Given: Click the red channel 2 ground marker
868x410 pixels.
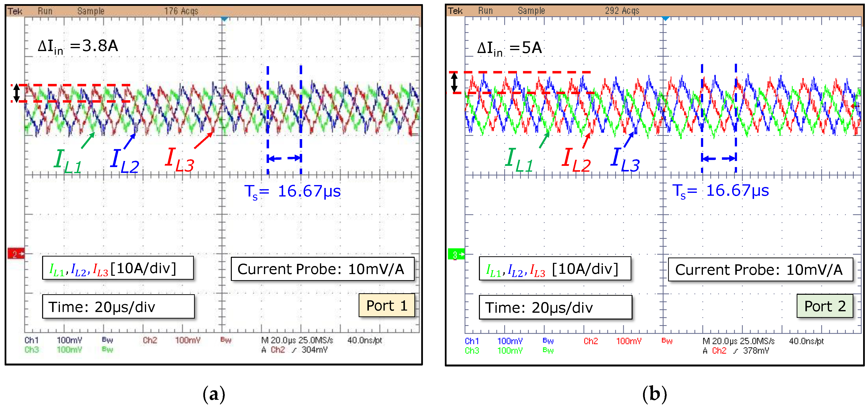Looking at the screenshot, I should [16, 254].
